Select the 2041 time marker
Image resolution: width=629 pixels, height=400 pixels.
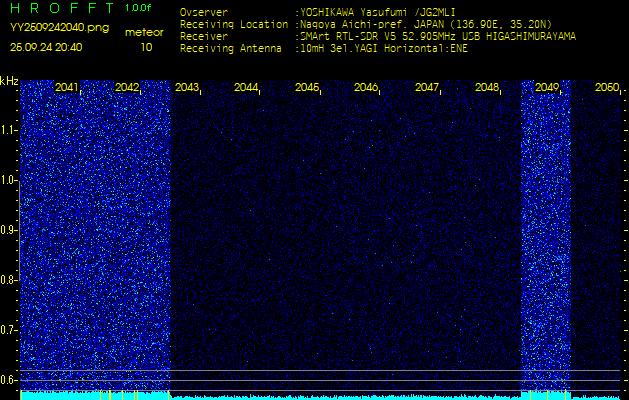coord(67,87)
